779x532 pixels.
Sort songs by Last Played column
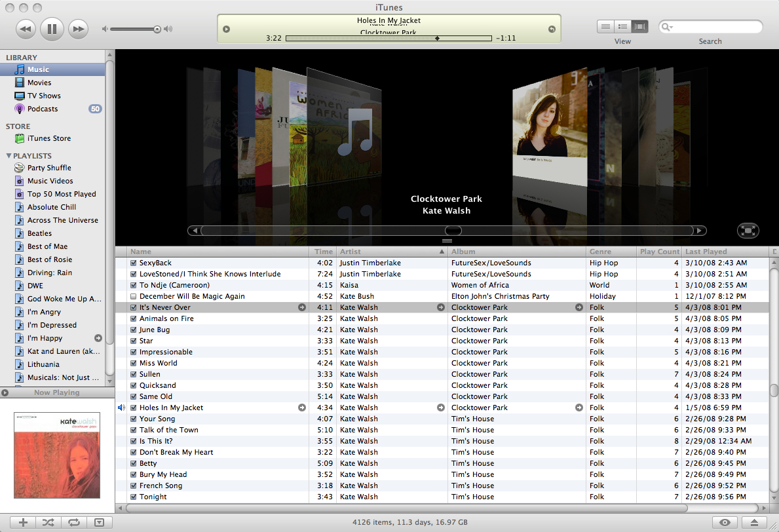coord(726,252)
